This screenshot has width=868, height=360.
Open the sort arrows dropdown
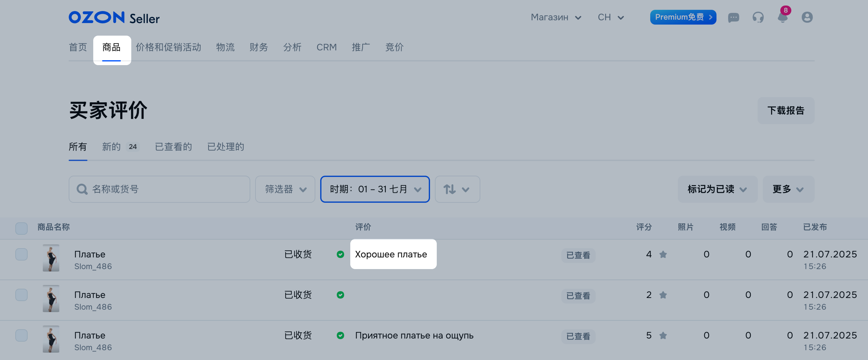tap(457, 189)
